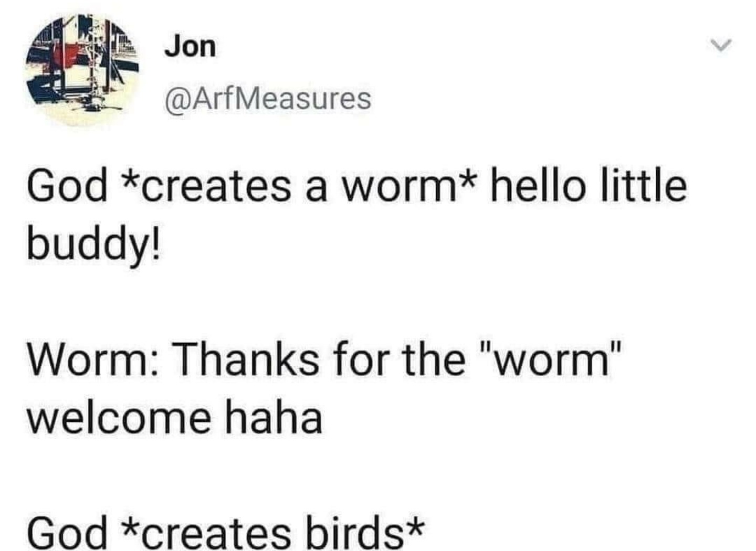Open the @ArfMeasures handle link
Viewport: 756px width, 551px height.
click(x=268, y=99)
